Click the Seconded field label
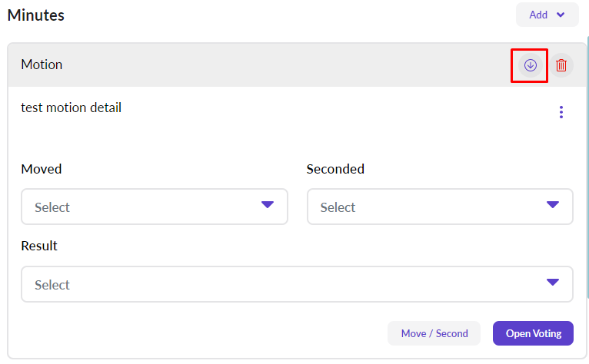Screen dimensions: 589x364 click(335, 169)
